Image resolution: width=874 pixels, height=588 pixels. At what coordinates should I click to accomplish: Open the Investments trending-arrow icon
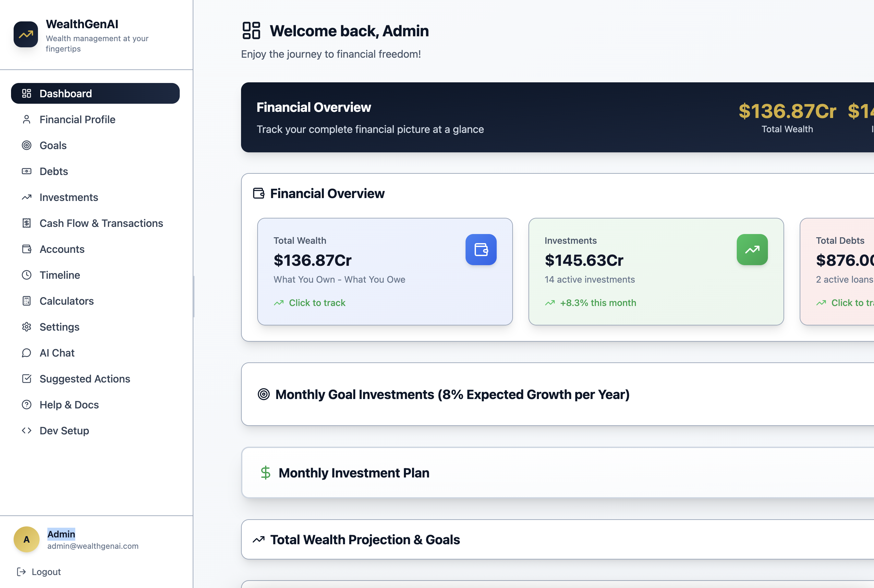click(x=27, y=197)
